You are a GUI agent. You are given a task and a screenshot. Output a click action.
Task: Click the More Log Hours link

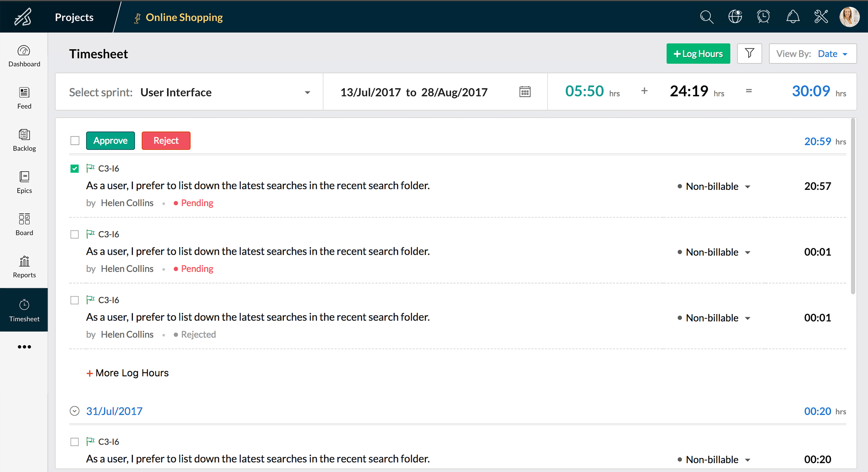click(x=127, y=373)
